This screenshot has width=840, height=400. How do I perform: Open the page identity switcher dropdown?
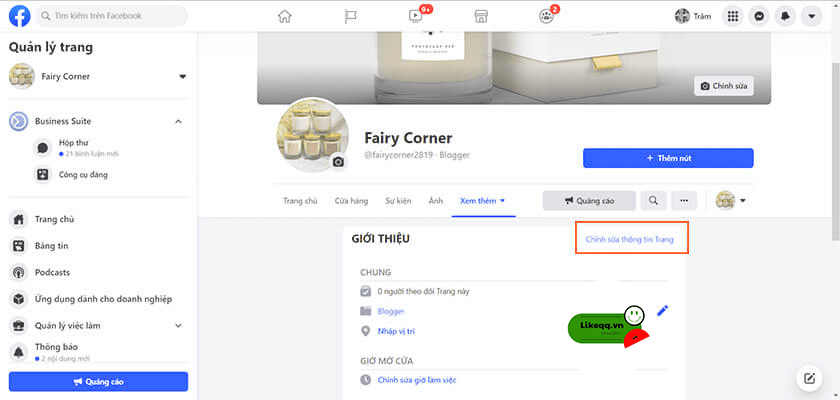[731, 201]
